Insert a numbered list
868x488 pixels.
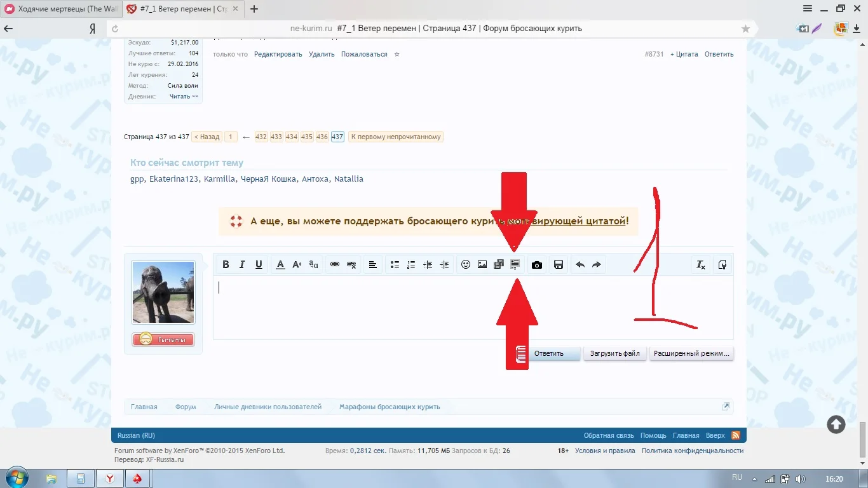pyautogui.click(x=411, y=265)
